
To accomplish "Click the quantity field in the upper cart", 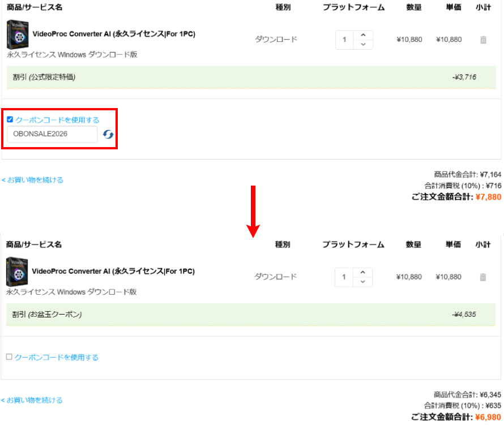I will pyautogui.click(x=344, y=40).
